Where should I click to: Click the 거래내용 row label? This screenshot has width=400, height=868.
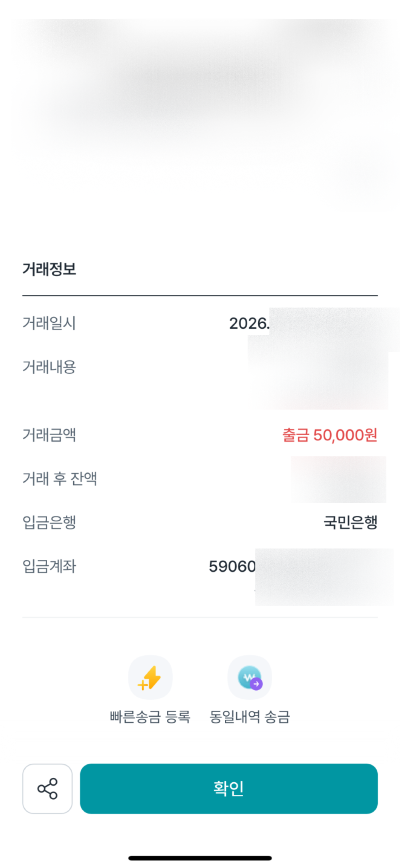click(49, 367)
